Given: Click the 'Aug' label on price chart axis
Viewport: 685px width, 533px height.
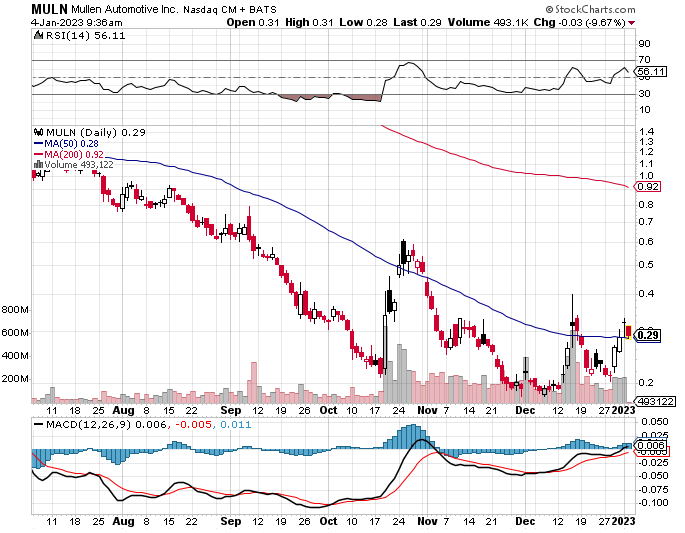Looking at the screenshot, I should tap(123, 410).
